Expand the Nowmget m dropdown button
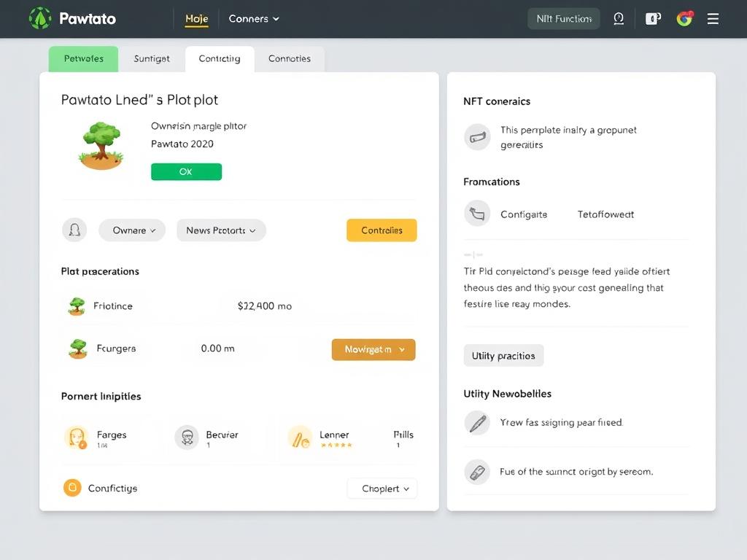 (373, 349)
